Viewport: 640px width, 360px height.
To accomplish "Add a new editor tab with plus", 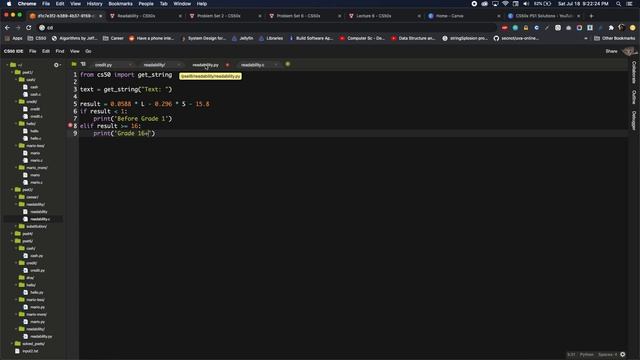I will [x=288, y=64].
